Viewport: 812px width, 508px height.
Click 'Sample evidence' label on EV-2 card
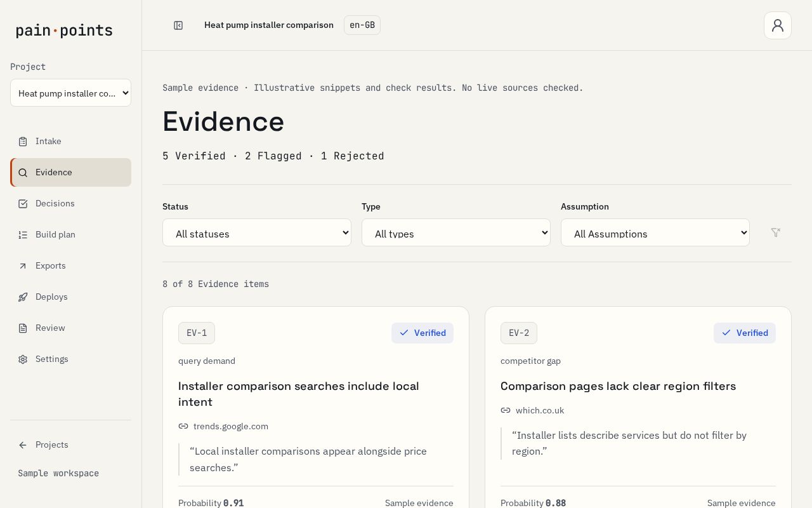point(742,503)
